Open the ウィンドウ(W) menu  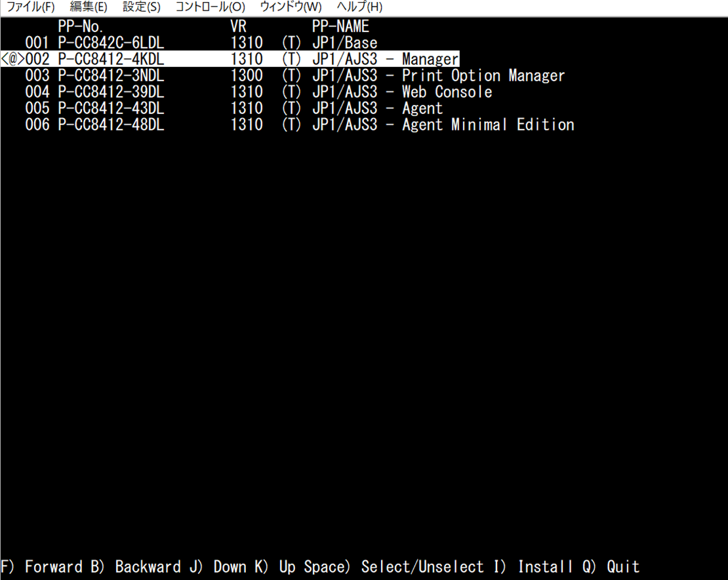(x=291, y=7)
